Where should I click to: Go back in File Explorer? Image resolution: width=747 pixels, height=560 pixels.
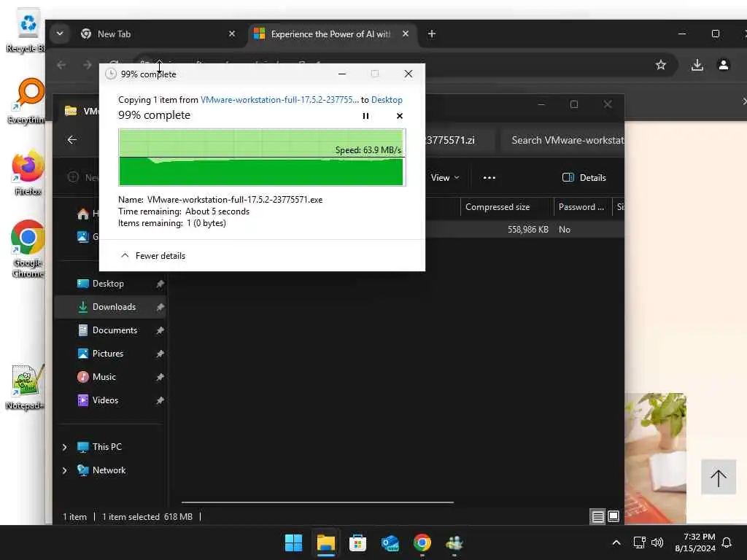(x=72, y=140)
